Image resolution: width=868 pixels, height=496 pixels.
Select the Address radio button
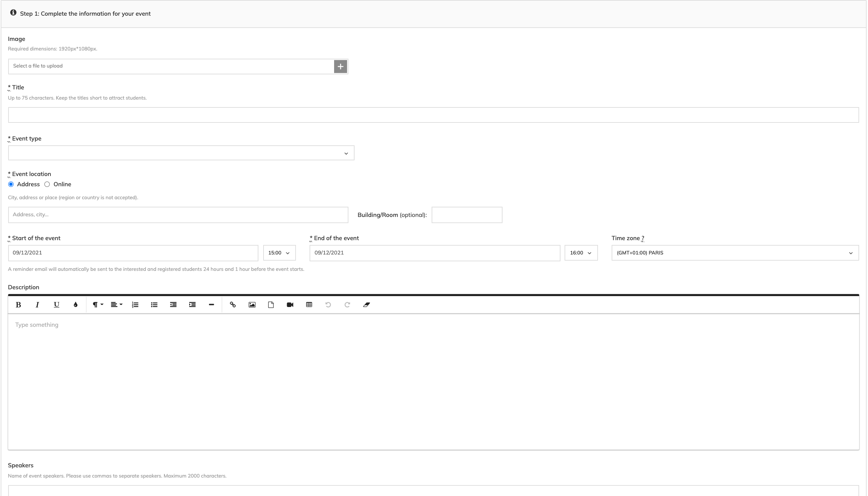pyautogui.click(x=11, y=184)
